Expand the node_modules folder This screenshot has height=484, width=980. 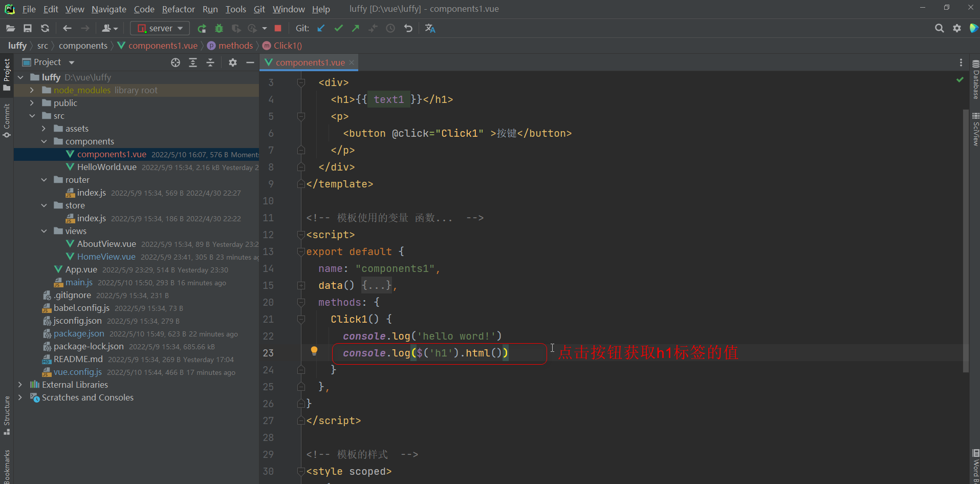tap(32, 90)
